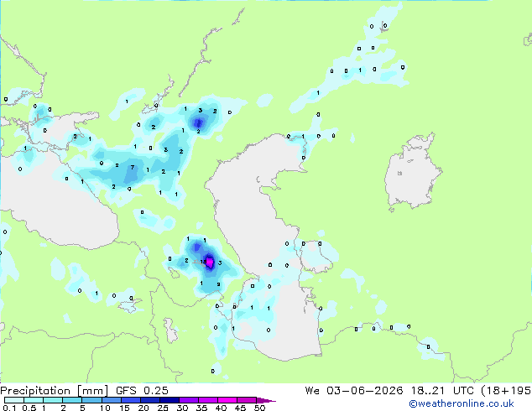Click the legend arrow tip beyond 50 mm

tap(266, 400)
